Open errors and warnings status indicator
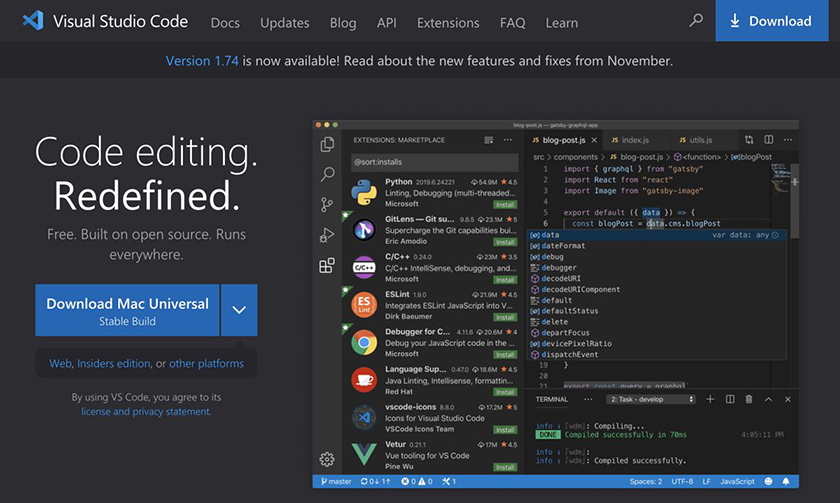The height and width of the screenshot is (503, 840). pos(417,482)
